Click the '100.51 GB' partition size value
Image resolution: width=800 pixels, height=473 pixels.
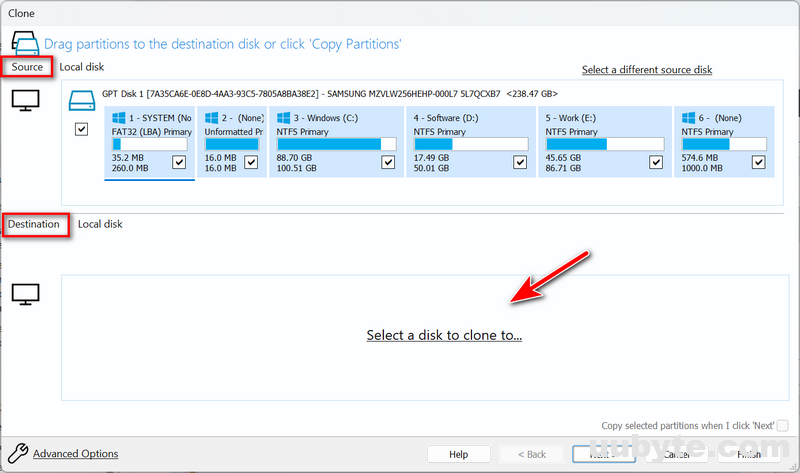(296, 168)
